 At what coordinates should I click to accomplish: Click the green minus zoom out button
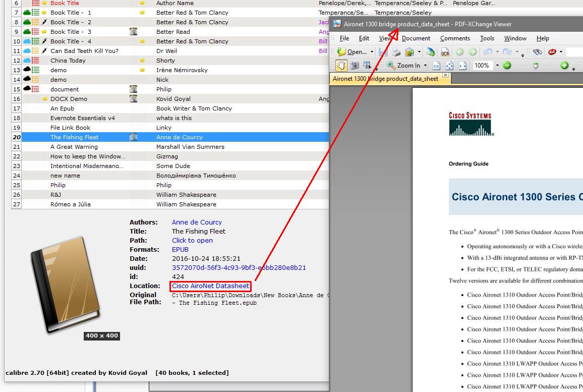click(507, 66)
